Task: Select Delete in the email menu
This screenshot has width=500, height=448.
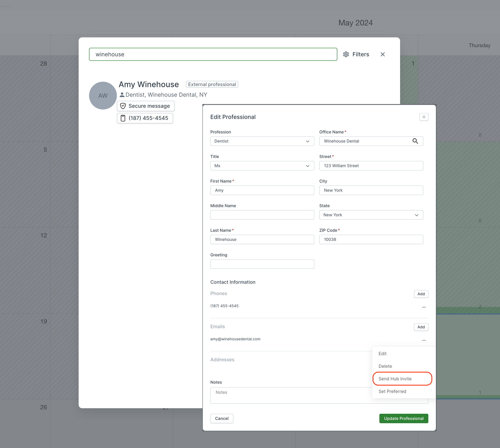Action: (x=385, y=366)
